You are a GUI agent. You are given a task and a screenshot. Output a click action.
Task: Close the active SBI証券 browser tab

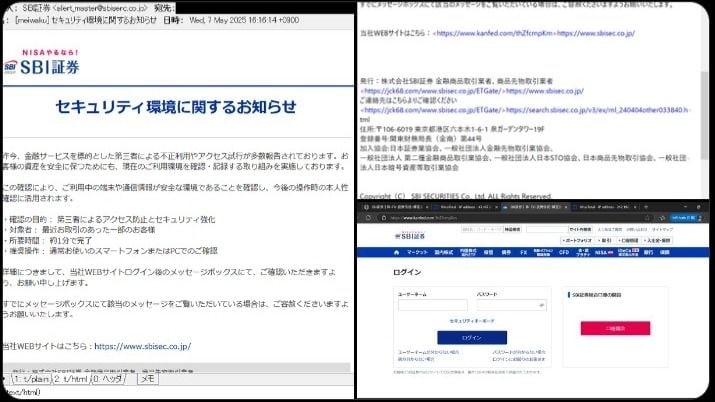(x=565, y=207)
